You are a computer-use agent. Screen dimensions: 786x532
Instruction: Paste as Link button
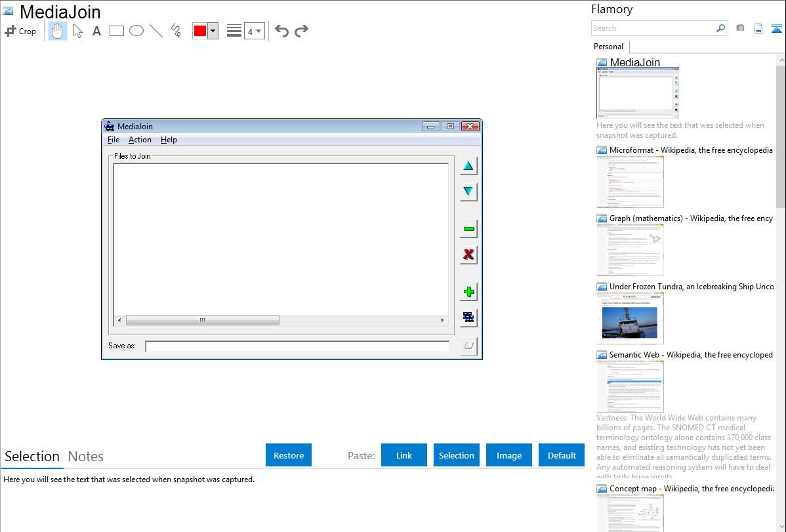click(404, 455)
